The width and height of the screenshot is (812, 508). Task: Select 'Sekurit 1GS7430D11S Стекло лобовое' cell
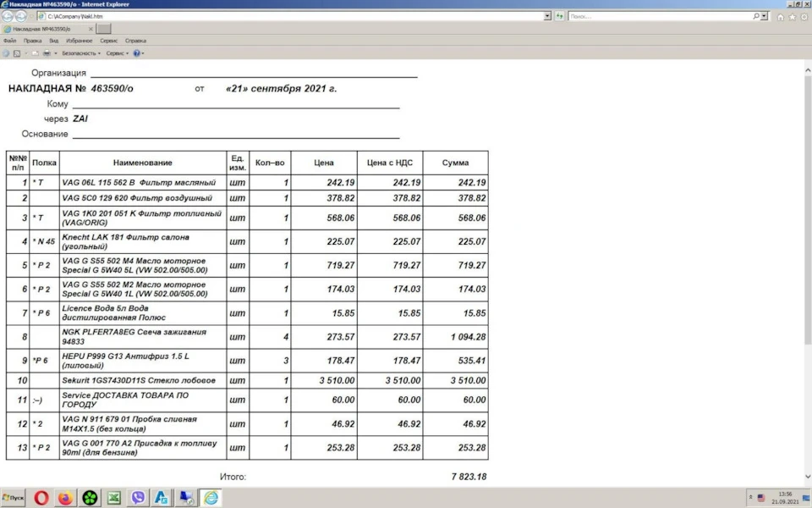[142, 380]
